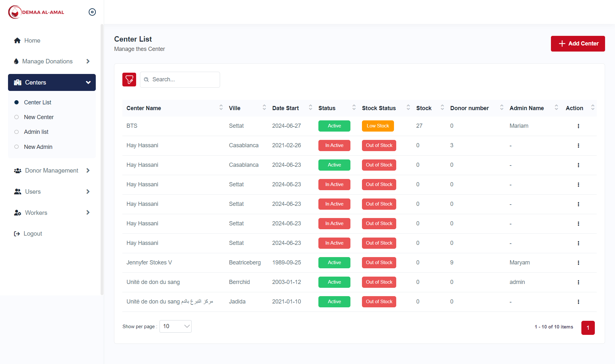This screenshot has height=364, width=615.
Task: Click the 'Mariam' admin name cell
Action: 519,126
